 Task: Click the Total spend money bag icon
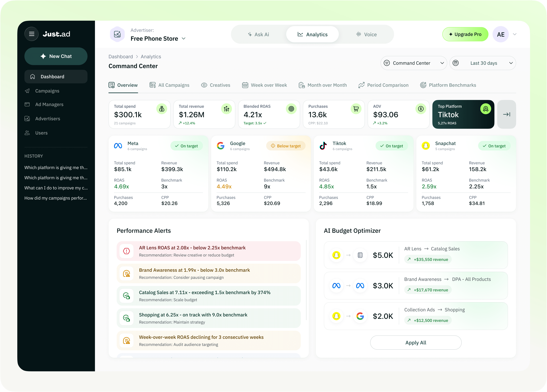coord(162,109)
